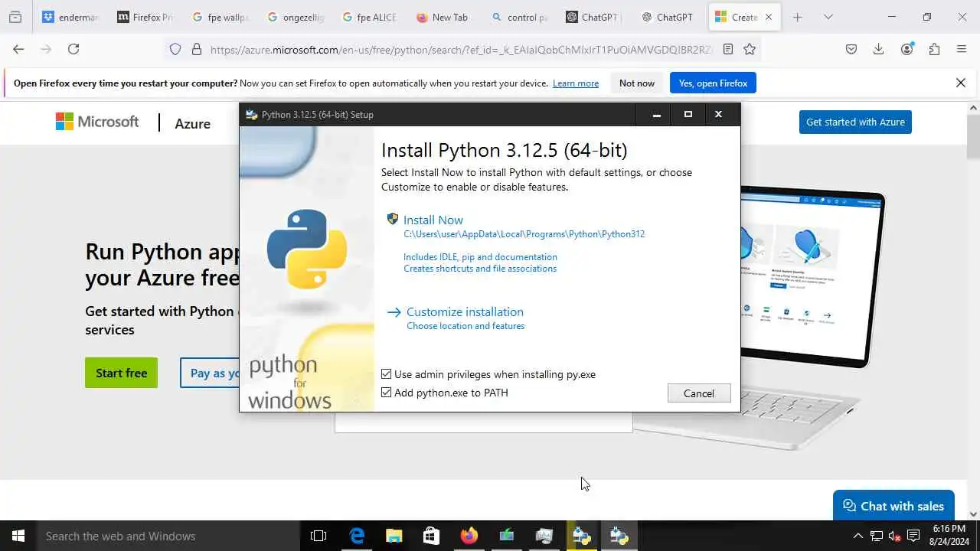The width and height of the screenshot is (980, 551).
Task: Click the Start free button
Action: [121, 373]
